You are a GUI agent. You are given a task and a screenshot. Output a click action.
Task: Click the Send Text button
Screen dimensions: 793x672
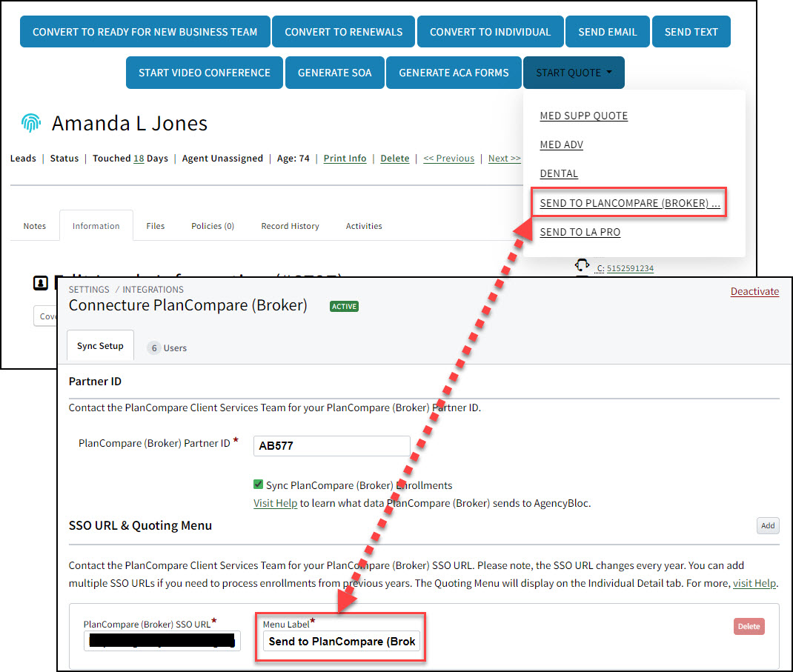pos(691,32)
